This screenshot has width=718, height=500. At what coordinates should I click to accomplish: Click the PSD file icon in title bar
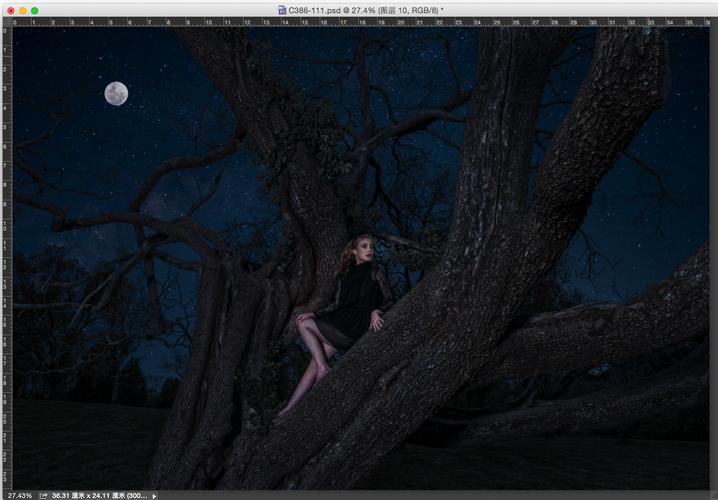click(x=282, y=9)
